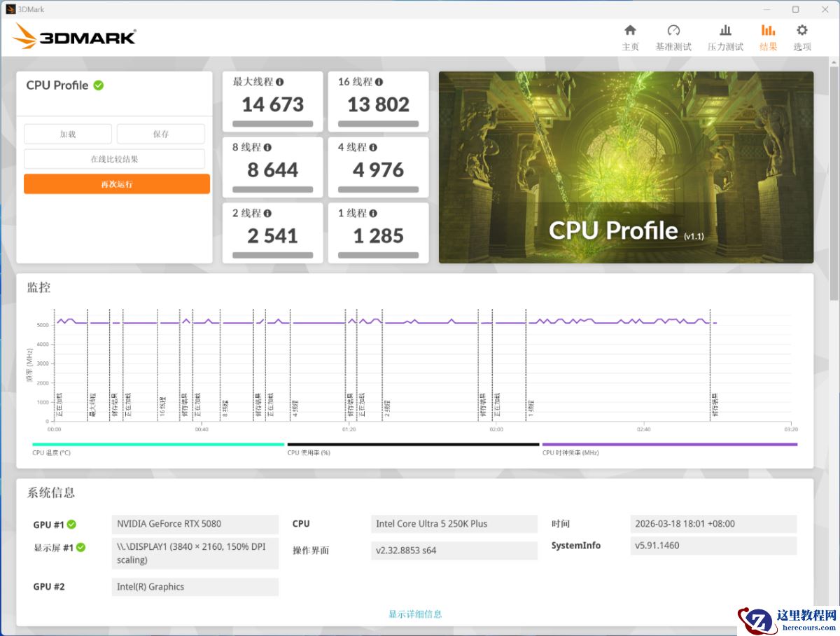This screenshot has height=636, width=840.
Task: Switch to Benchmarks (基准测试) tab
Action: [x=673, y=37]
